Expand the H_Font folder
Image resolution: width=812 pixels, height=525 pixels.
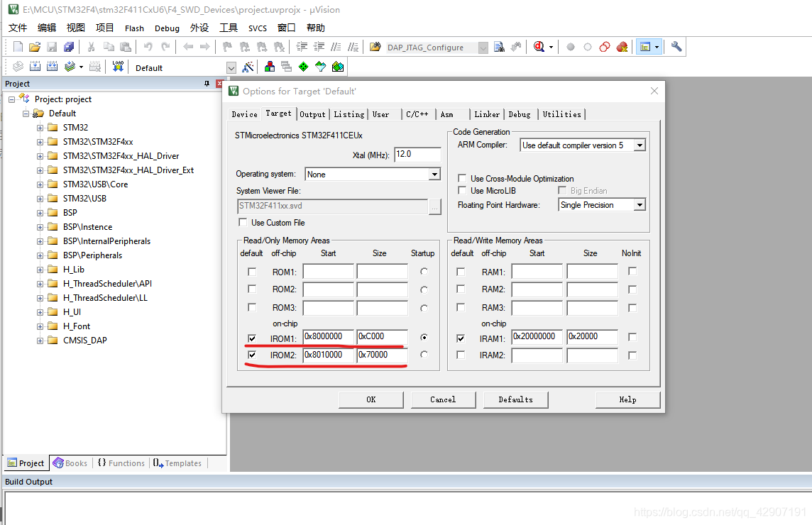coord(40,326)
